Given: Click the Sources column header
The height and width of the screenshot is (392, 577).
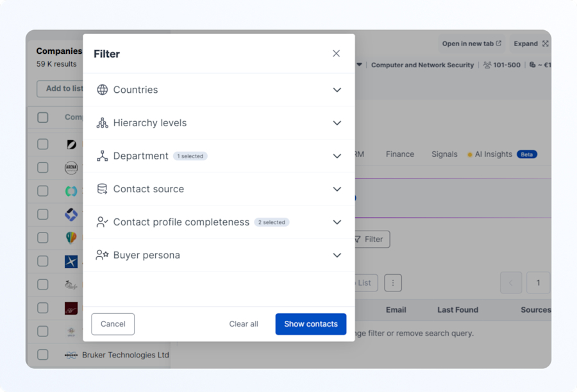Looking at the screenshot, I should point(536,310).
